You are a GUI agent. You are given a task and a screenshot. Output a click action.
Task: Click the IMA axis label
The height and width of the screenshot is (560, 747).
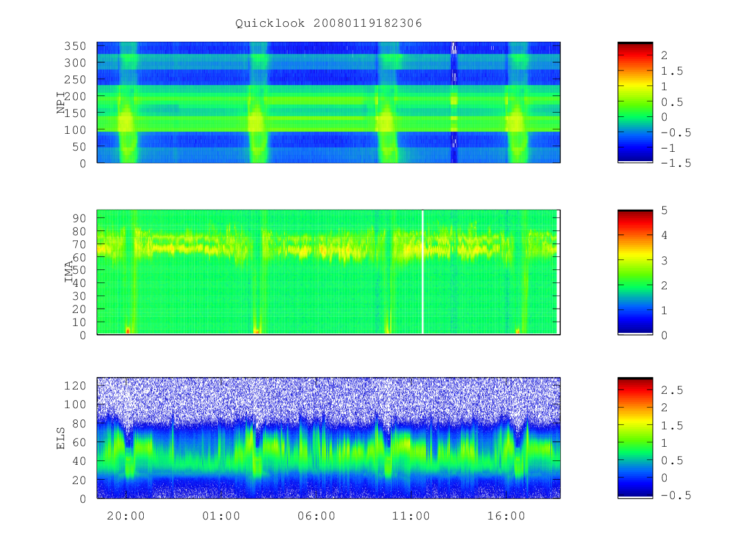[68, 273]
